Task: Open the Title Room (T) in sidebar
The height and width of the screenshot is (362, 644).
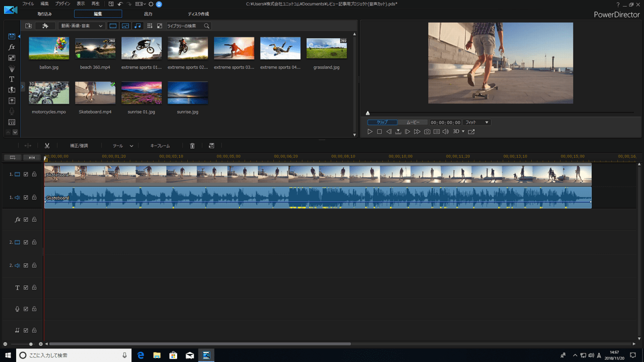Action: pyautogui.click(x=12, y=79)
